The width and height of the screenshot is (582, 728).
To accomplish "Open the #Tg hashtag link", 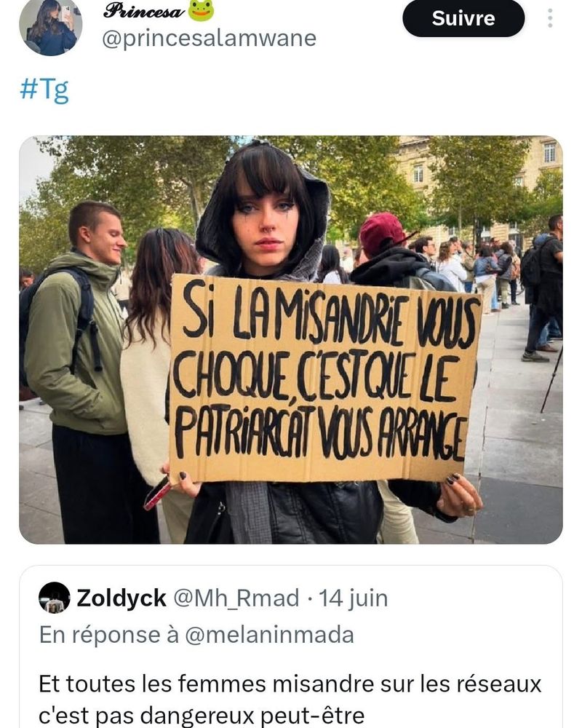I will tap(44, 90).
